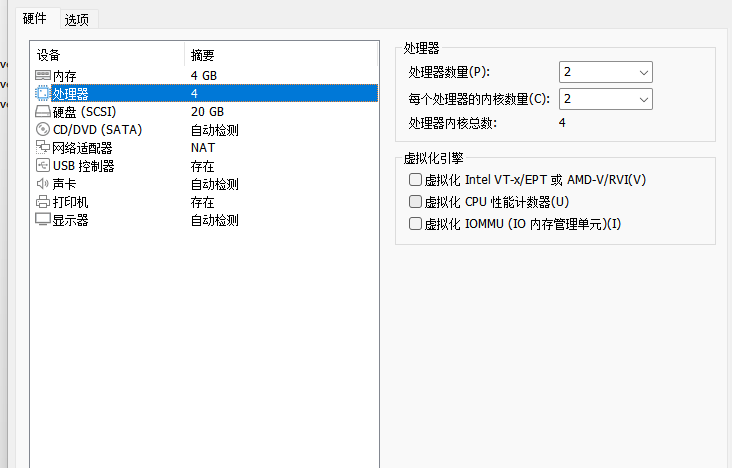Viewport: 732px width, 468px height.
Task: Open the 每个处理器的内核数量(C) dropdown
Action: click(x=605, y=99)
